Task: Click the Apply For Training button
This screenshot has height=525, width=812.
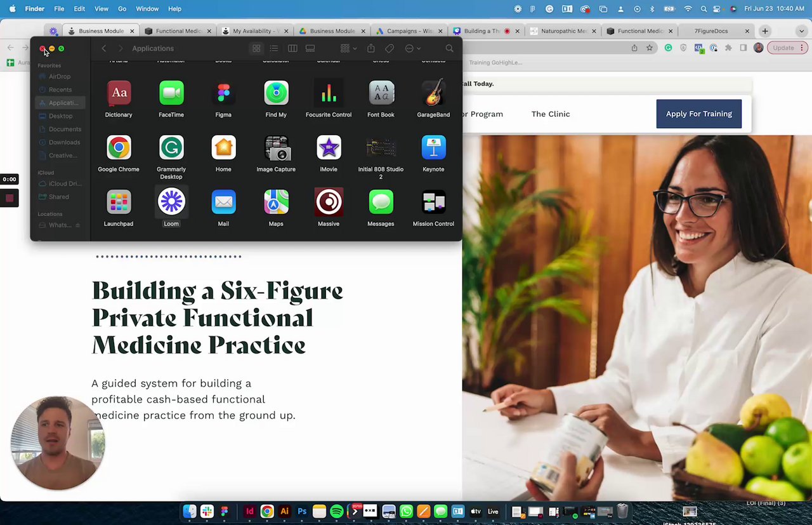Action: pyautogui.click(x=699, y=114)
